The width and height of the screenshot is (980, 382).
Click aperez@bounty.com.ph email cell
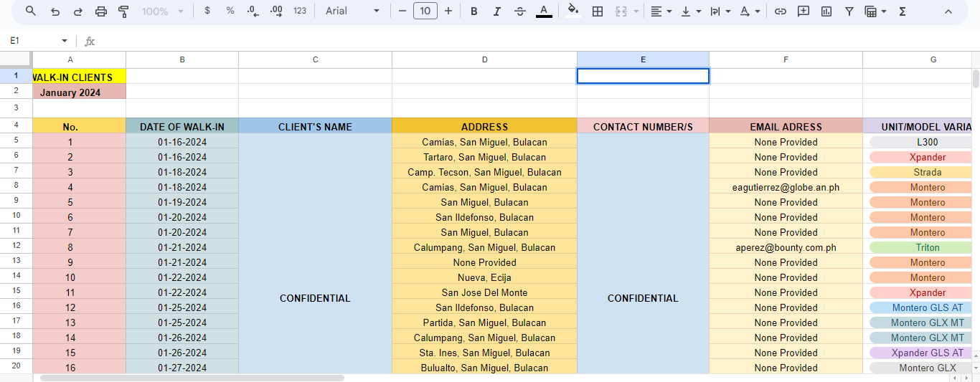pos(786,247)
